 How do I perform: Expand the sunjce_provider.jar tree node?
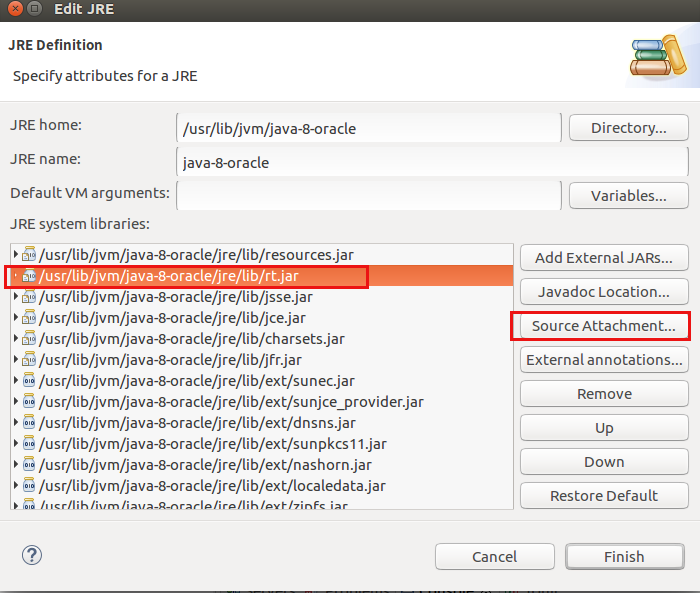point(16,401)
